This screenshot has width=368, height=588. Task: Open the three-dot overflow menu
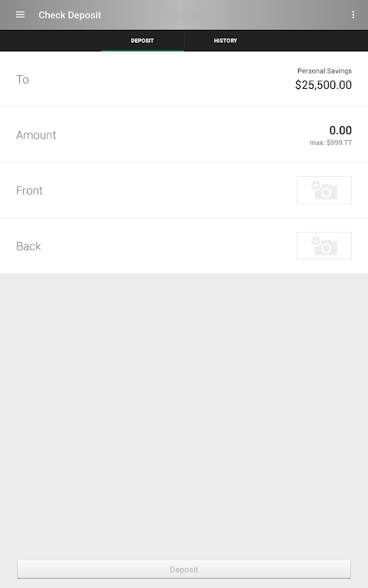353,15
